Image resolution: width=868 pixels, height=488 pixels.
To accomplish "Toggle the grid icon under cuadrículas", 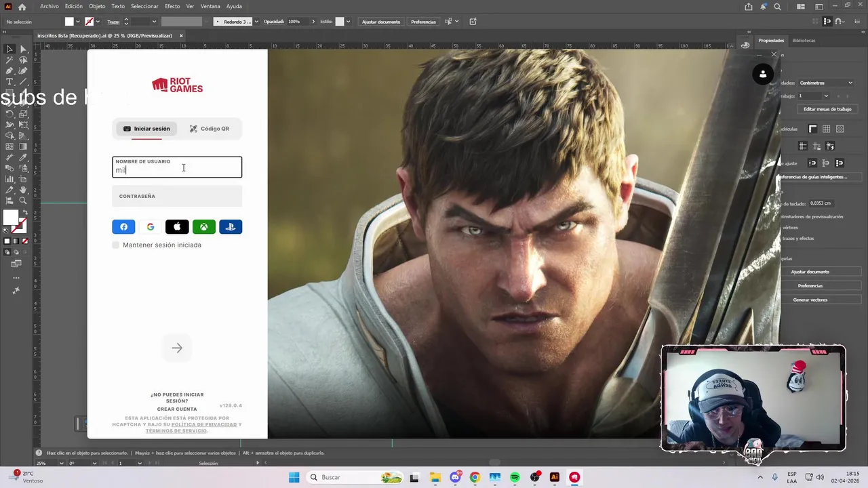I will [x=826, y=129].
